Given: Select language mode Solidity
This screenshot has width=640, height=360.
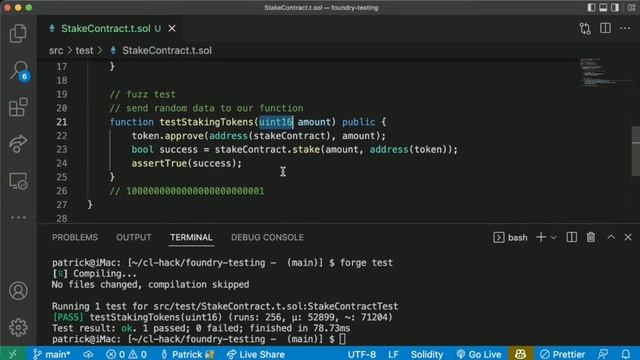Looking at the screenshot, I should pos(427,354).
